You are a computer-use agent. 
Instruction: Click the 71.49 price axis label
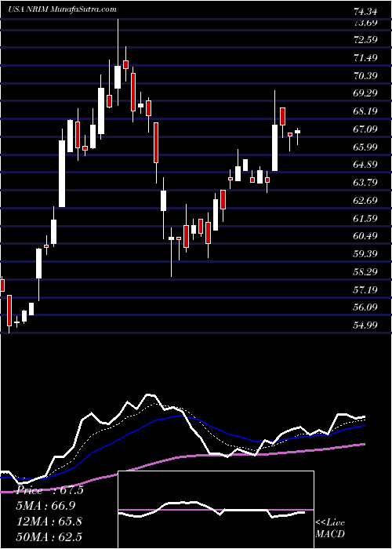(x=365, y=57)
